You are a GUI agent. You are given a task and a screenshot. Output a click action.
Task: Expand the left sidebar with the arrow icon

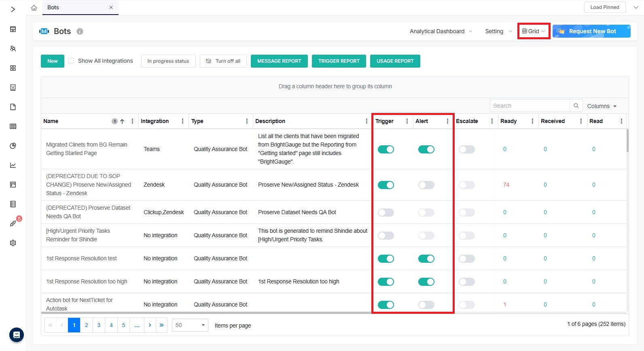coord(13,9)
